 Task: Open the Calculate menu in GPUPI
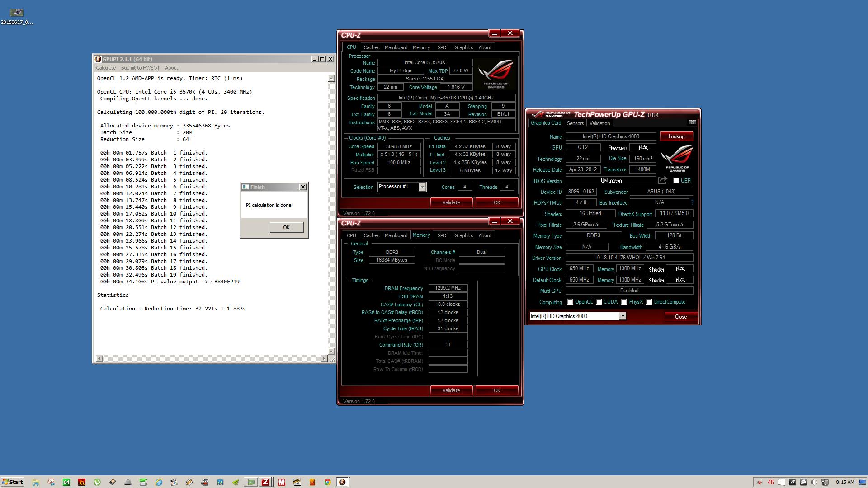point(106,68)
